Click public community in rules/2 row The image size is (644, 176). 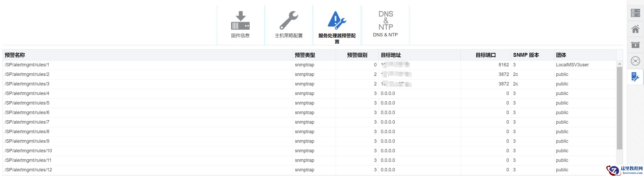coord(562,74)
